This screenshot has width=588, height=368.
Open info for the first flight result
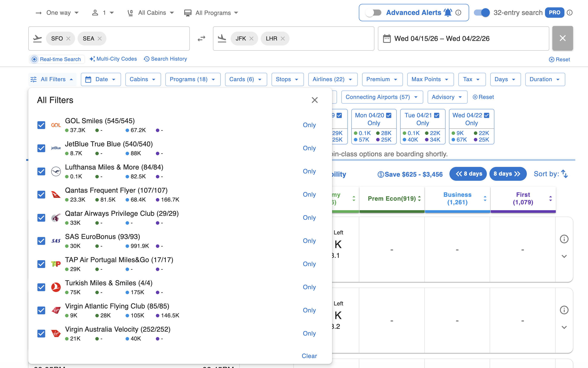point(564,239)
